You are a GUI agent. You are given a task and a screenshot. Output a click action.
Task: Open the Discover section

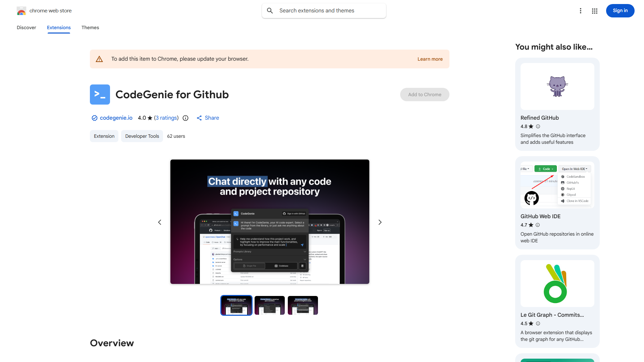pyautogui.click(x=26, y=27)
